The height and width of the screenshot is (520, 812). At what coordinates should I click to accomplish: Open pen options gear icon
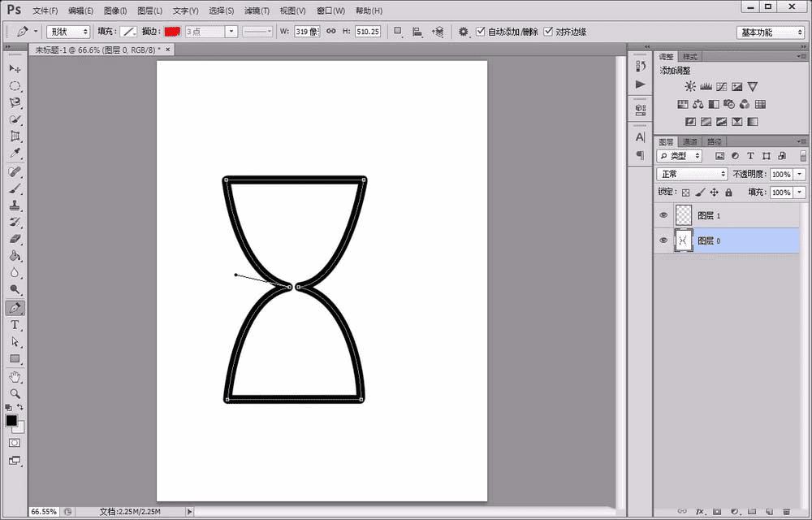(x=464, y=32)
